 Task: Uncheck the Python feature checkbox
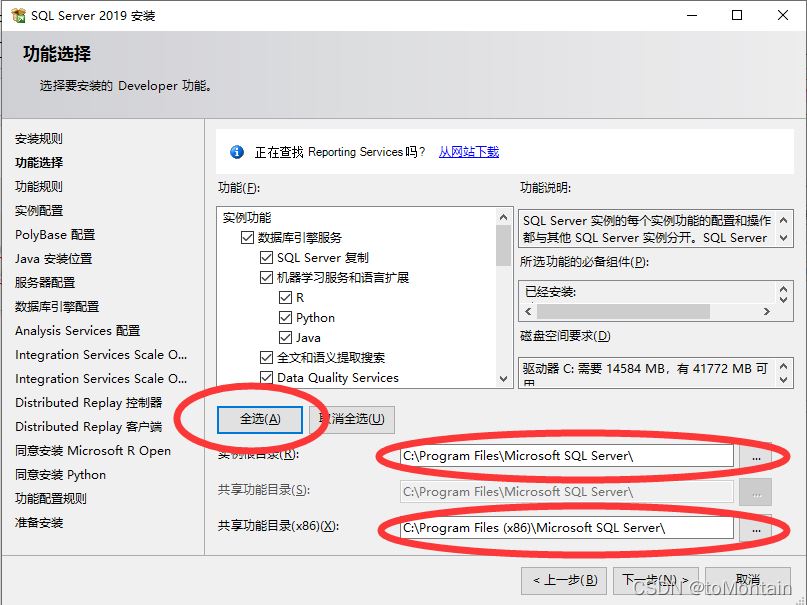[286, 317]
